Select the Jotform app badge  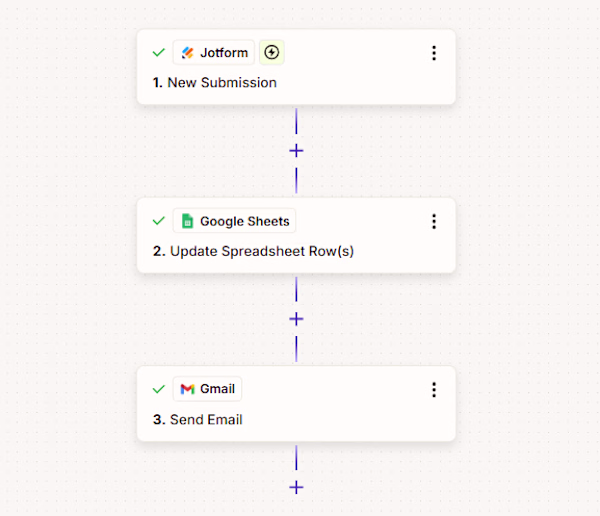[214, 52]
